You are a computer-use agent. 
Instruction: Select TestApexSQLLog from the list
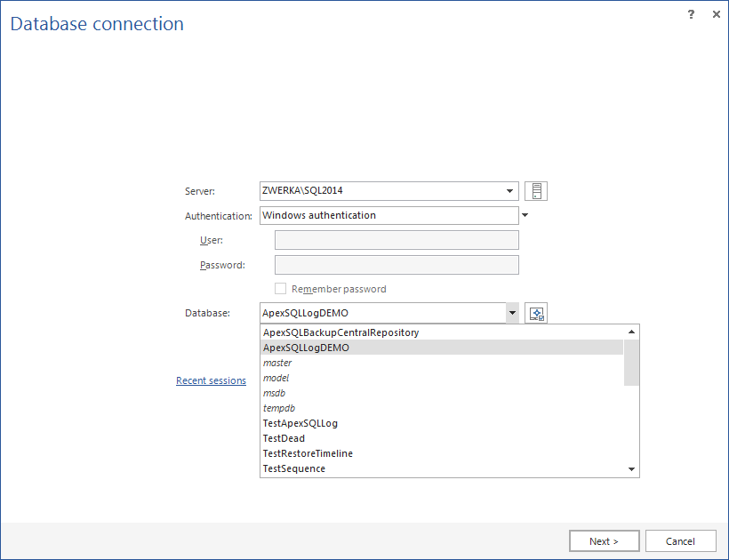[442, 423]
